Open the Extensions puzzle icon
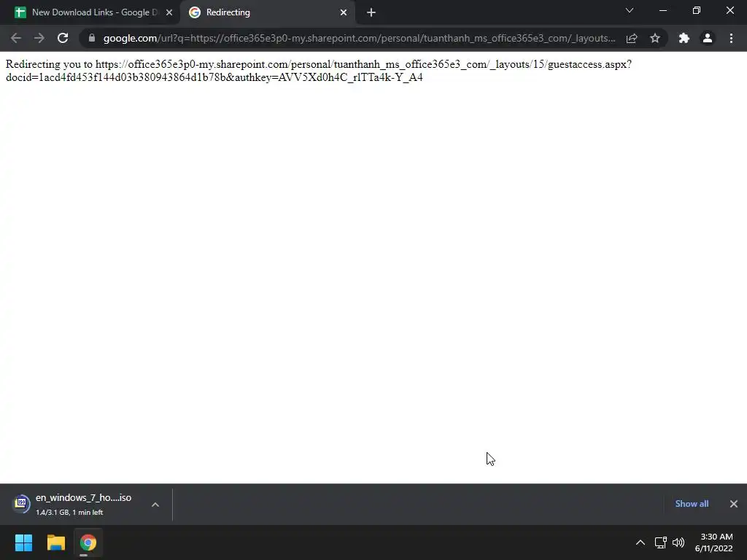Viewport: 747px width, 560px height. 684,38
